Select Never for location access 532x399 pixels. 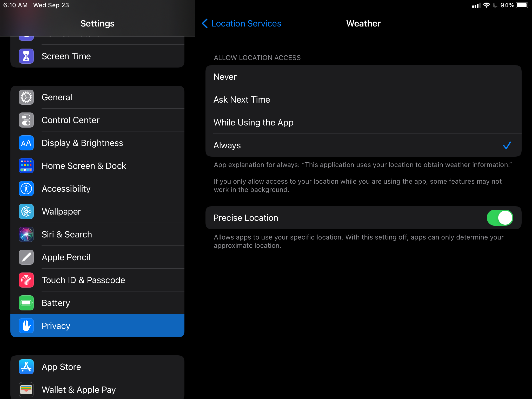[x=363, y=77]
